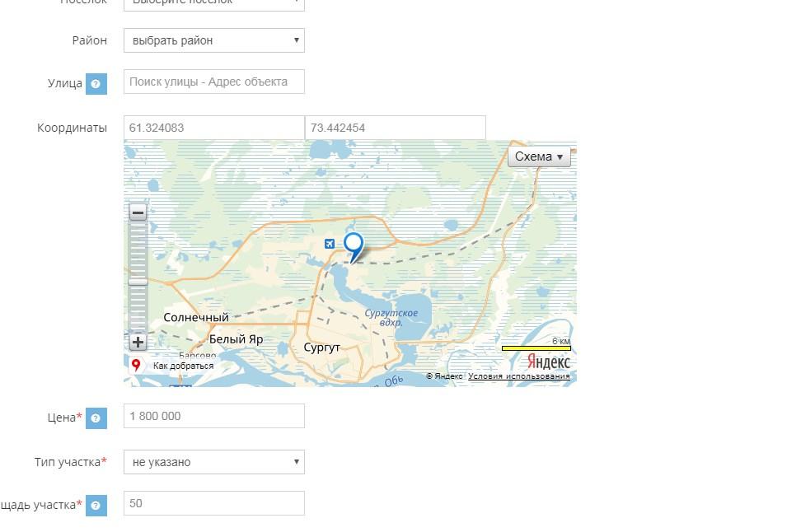This screenshot has height=532, width=801.
Task: Click the Яндекс logo on the map
Action: (x=548, y=362)
